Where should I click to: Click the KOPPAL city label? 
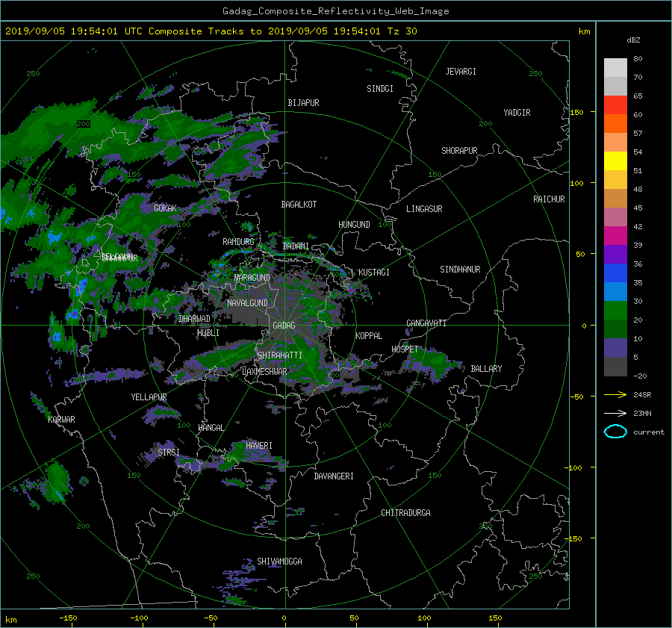click(x=369, y=336)
